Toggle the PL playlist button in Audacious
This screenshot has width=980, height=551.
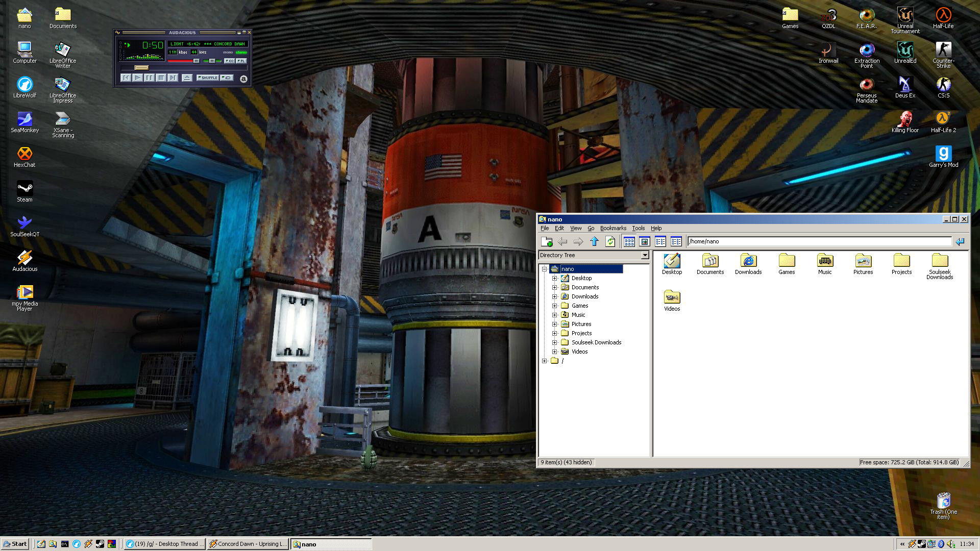tap(241, 61)
